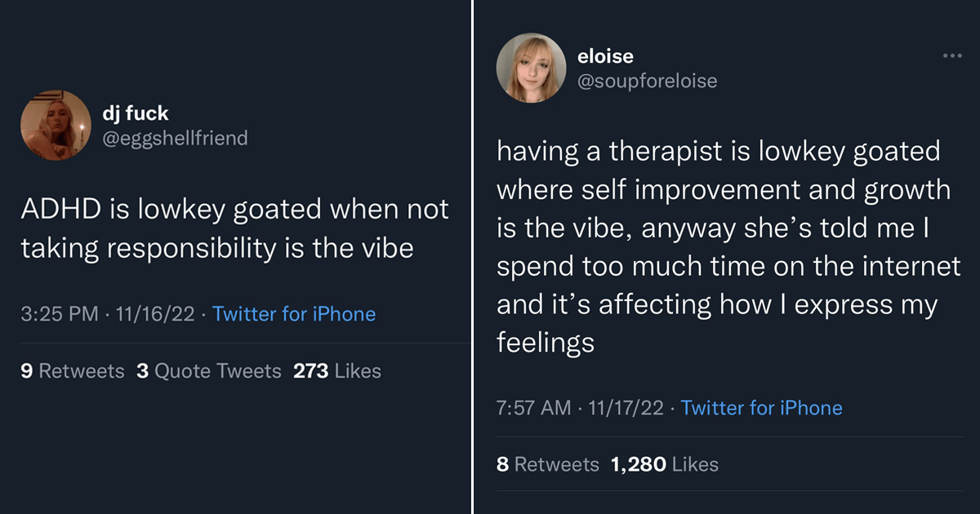Click the therapist is lowkey goated tweet text
This screenshot has width=980, height=514.
click(727, 246)
